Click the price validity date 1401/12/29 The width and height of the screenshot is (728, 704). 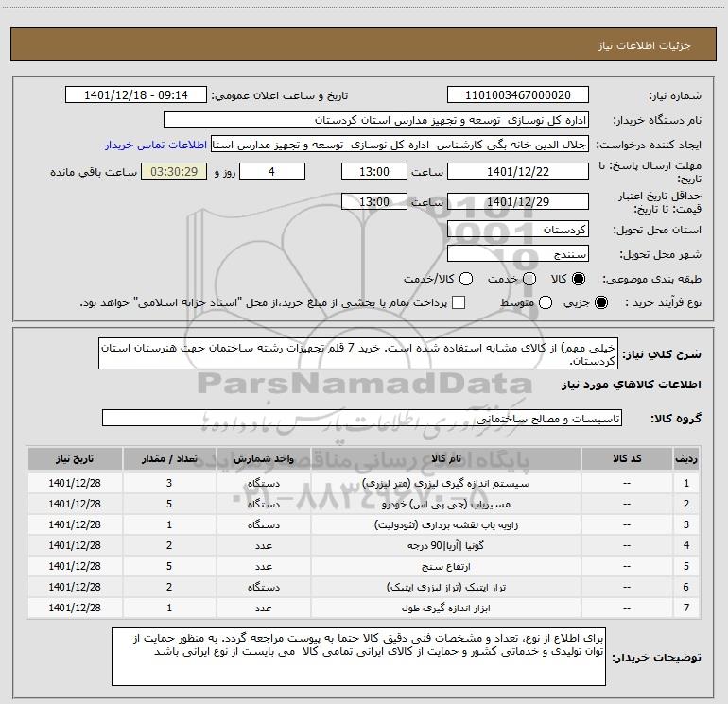coord(518,201)
